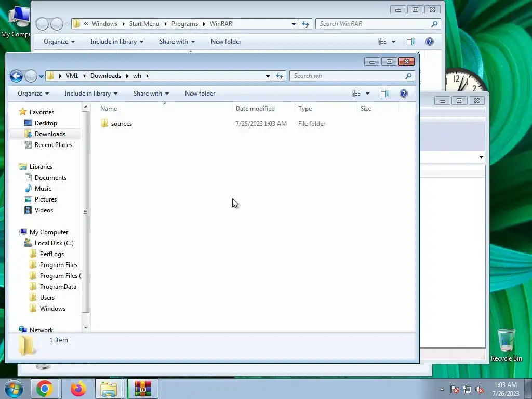Click the 7/26/2023 1:03 AM date cell
Screen dimensions: 532x399
click(261, 124)
